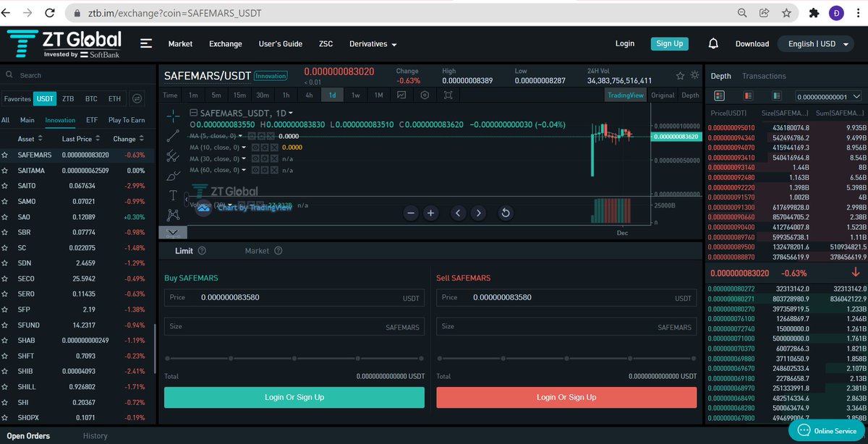Screen dimensions: 868x444
Task: Select the ZTB quote currency tab
Action: 68,98
